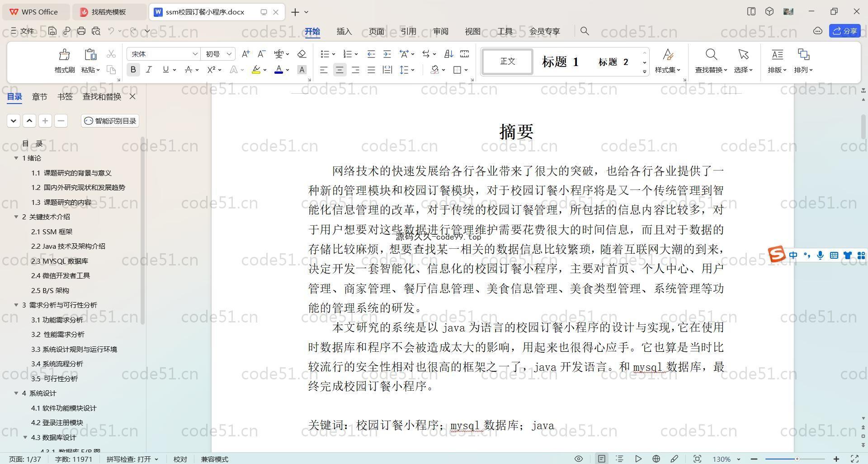Click the reading mode play icon
The image size is (868, 464).
pos(638,459)
